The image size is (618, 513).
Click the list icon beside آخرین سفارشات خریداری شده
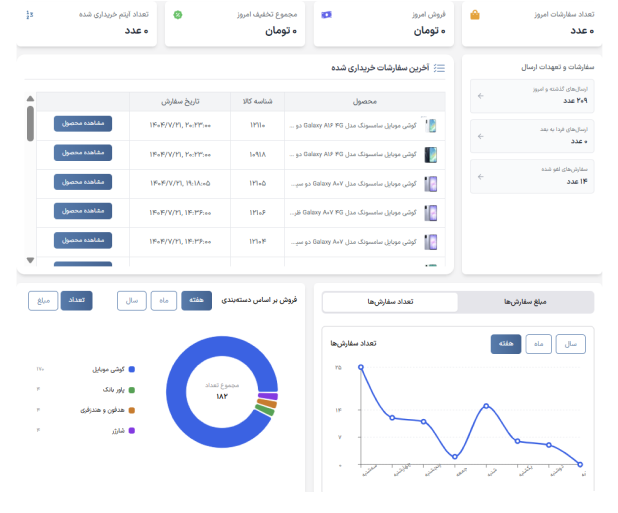(439, 68)
